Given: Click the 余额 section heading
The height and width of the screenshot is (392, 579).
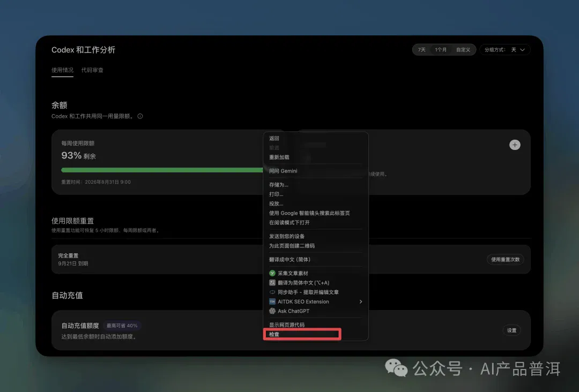Looking at the screenshot, I should tap(59, 105).
